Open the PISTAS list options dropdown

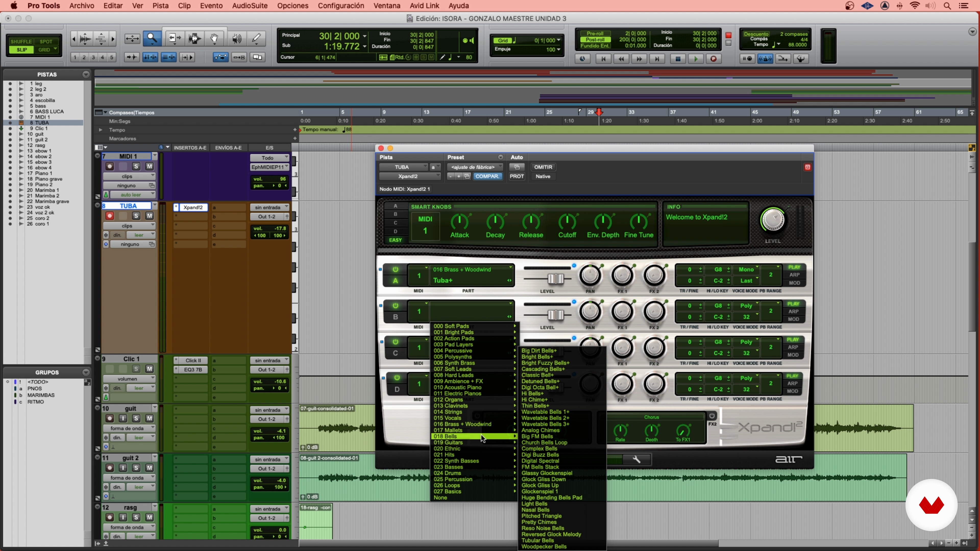coord(86,74)
